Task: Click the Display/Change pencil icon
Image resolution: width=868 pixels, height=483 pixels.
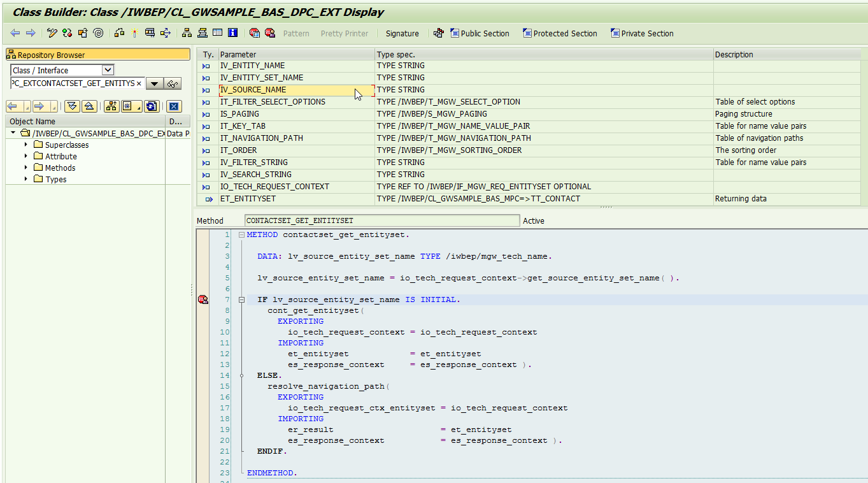Action: pyautogui.click(x=52, y=33)
